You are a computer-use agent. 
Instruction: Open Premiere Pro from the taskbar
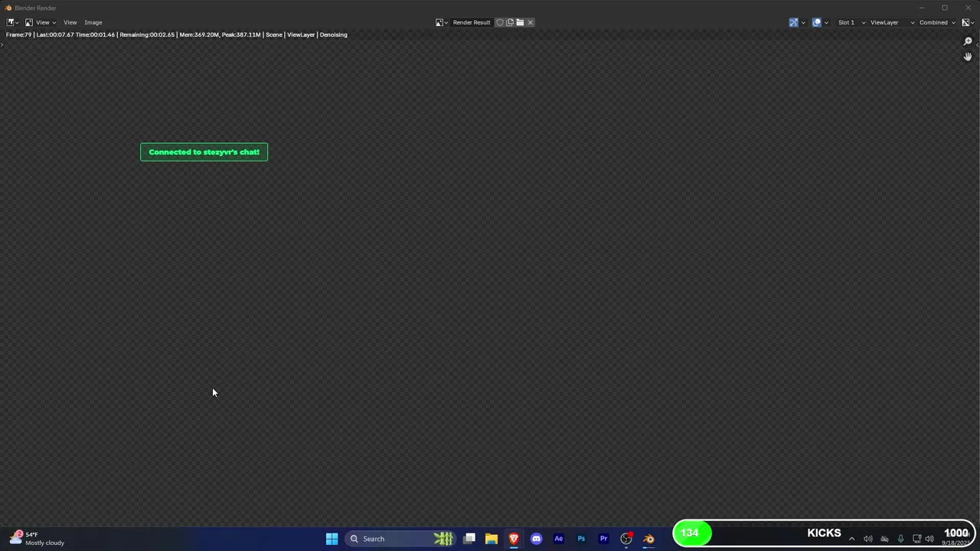(603, 539)
